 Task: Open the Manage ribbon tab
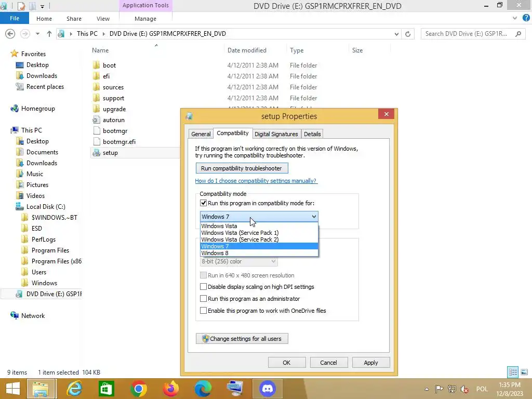pyautogui.click(x=145, y=19)
